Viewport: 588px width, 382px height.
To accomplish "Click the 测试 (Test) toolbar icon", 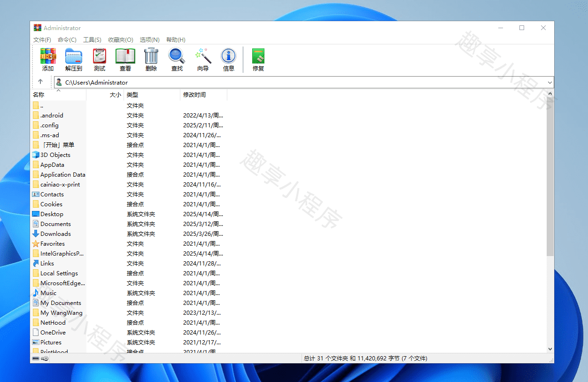I will [100, 56].
